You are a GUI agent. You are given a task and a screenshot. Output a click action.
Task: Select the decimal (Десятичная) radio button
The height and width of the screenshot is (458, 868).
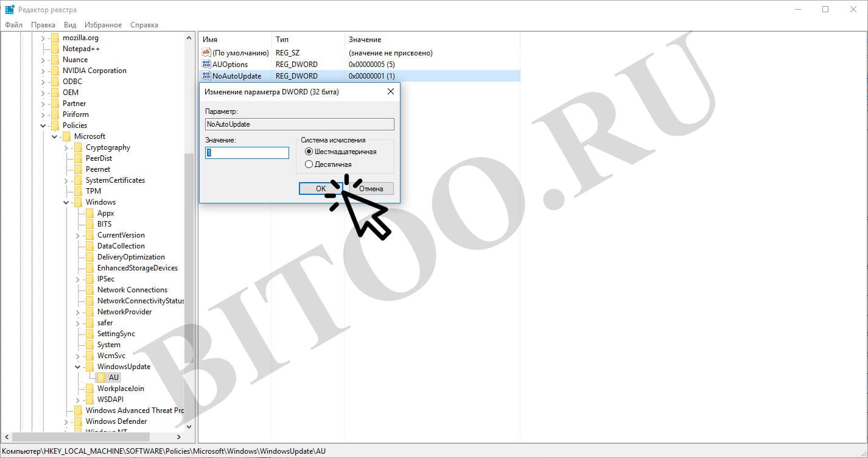click(x=309, y=164)
